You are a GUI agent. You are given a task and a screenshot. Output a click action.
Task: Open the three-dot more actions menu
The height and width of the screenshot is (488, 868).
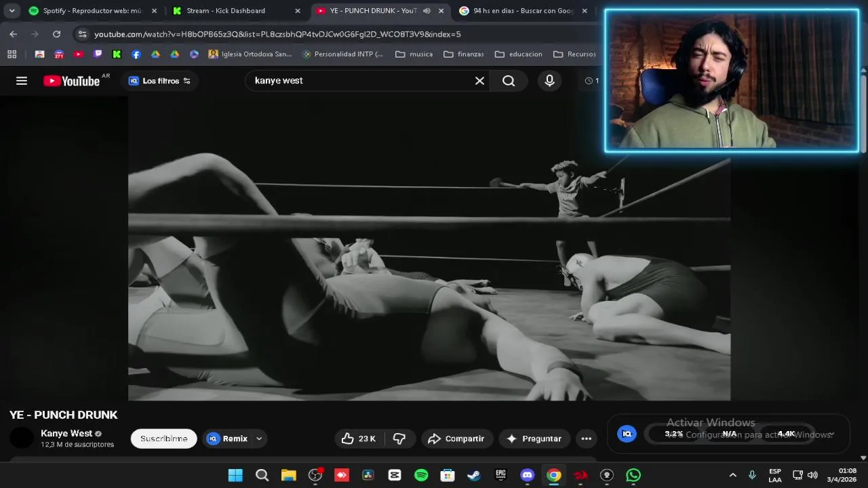(x=587, y=439)
